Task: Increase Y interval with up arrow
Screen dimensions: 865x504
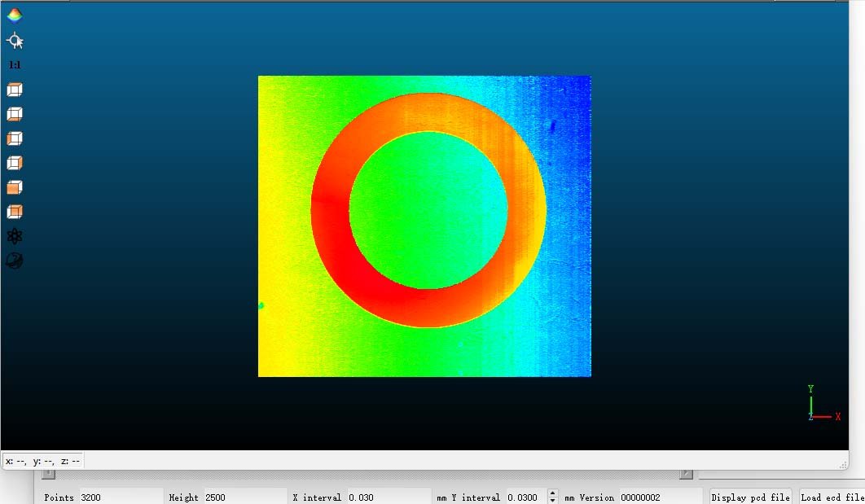Action: (x=553, y=493)
